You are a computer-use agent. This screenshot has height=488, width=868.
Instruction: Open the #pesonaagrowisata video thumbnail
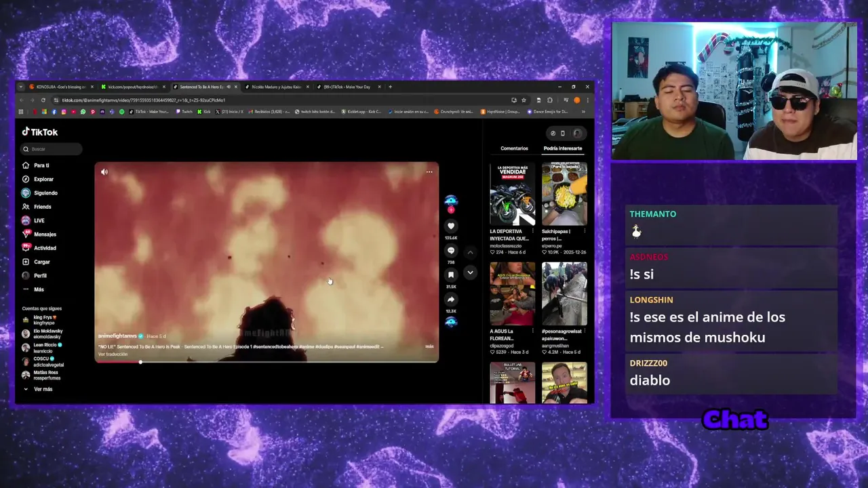564,294
